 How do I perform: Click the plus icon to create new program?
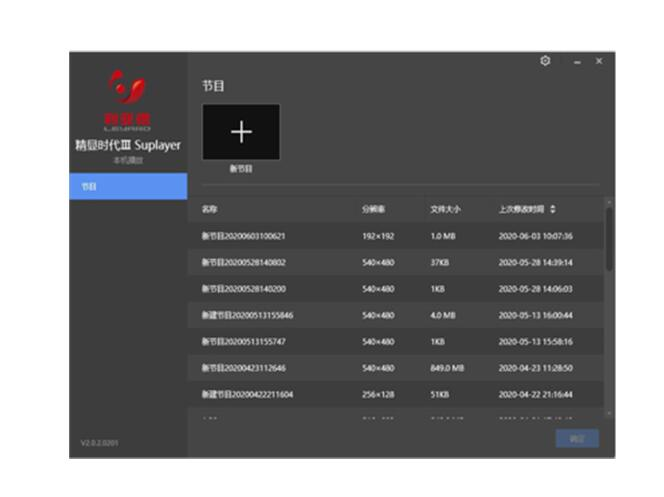pos(241,132)
